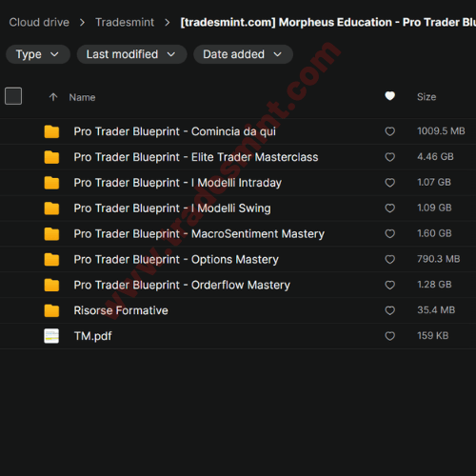Click the Morpheus Education breadcrumb title
Image resolution: width=476 pixels, height=476 pixels.
pyautogui.click(x=328, y=22)
